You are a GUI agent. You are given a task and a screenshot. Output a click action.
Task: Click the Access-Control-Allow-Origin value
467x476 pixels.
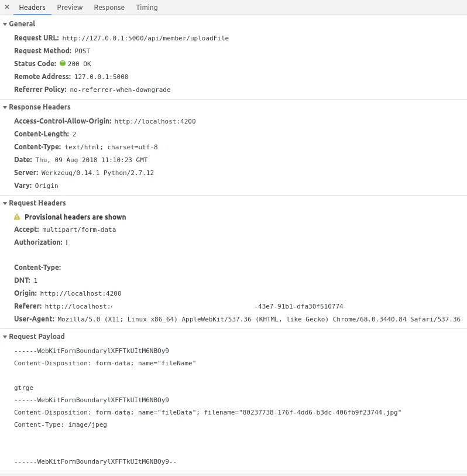click(154, 121)
